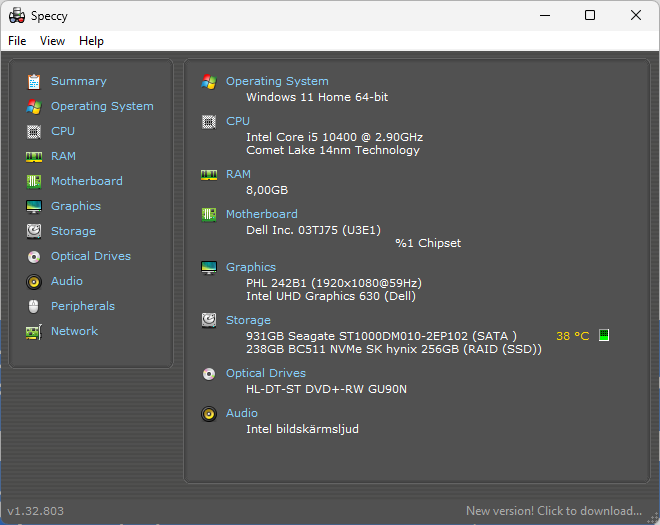Click the CPU chip icon in sidebar
This screenshot has width=660, height=525.
coord(34,131)
